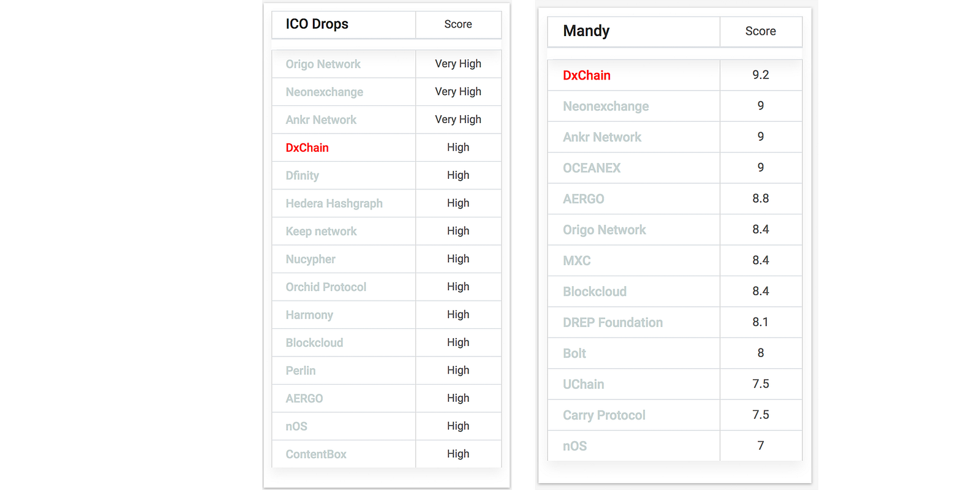Select the MXC row in Mandy table

(x=675, y=260)
